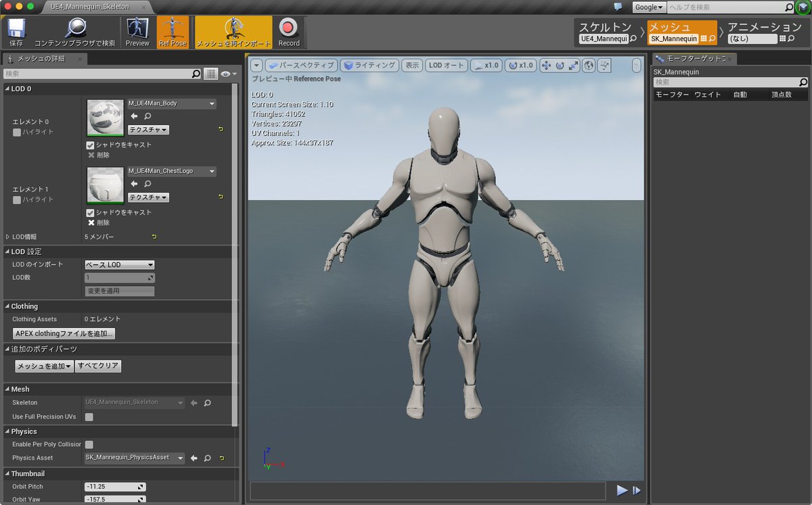
Task: Toggle Element 0 シャドウをキャスト checkbox
Action: (x=91, y=145)
